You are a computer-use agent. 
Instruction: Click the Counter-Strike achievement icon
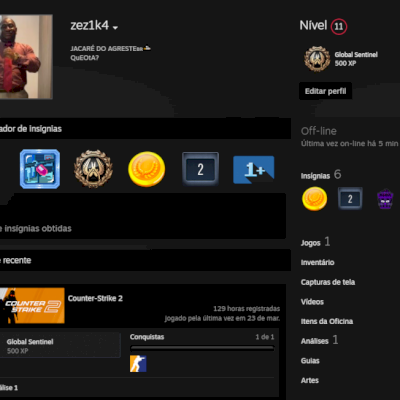[138, 364]
